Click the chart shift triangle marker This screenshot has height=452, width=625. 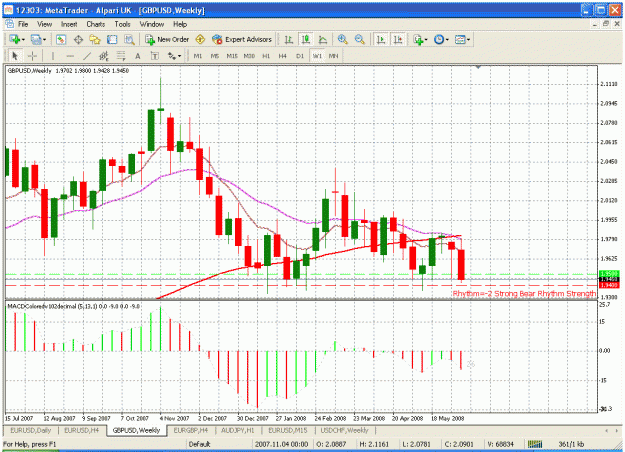(478, 67)
